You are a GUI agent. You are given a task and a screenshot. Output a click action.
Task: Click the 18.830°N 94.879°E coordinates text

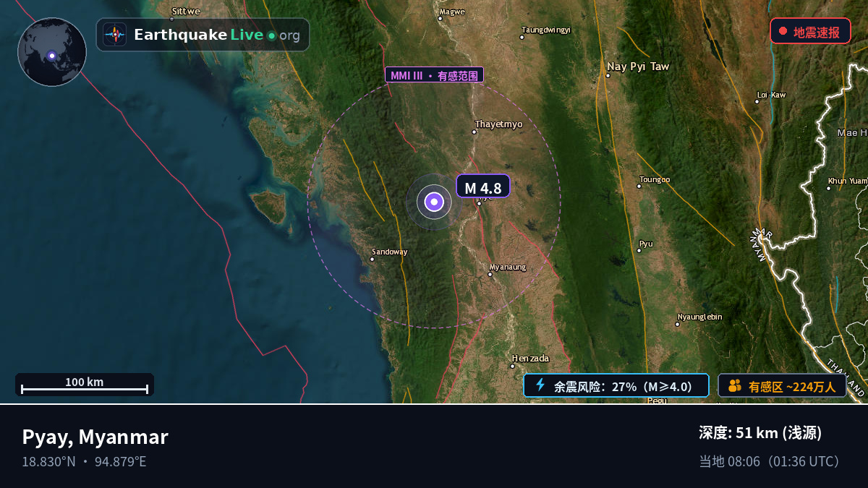(x=84, y=461)
